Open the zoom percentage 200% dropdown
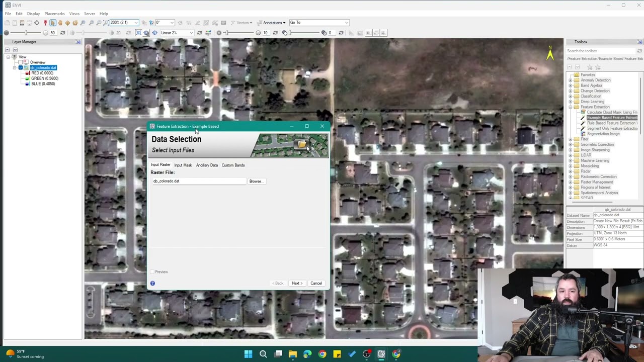This screenshot has height=362, width=644. point(135,23)
